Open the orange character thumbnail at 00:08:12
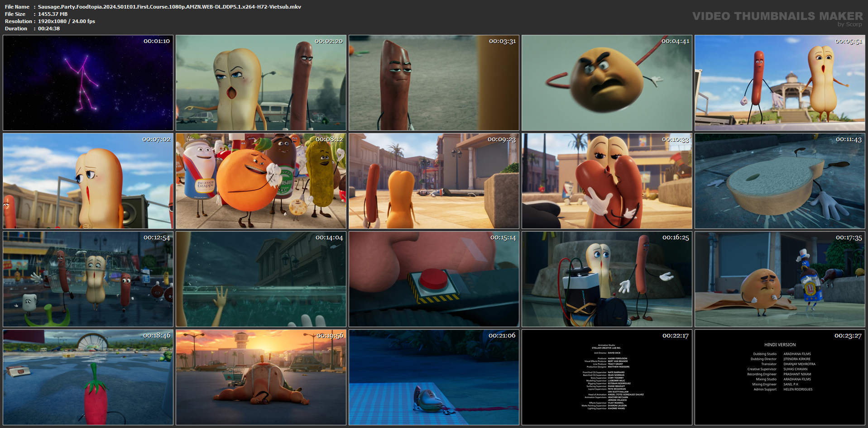 pyautogui.click(x=261, y=181)
